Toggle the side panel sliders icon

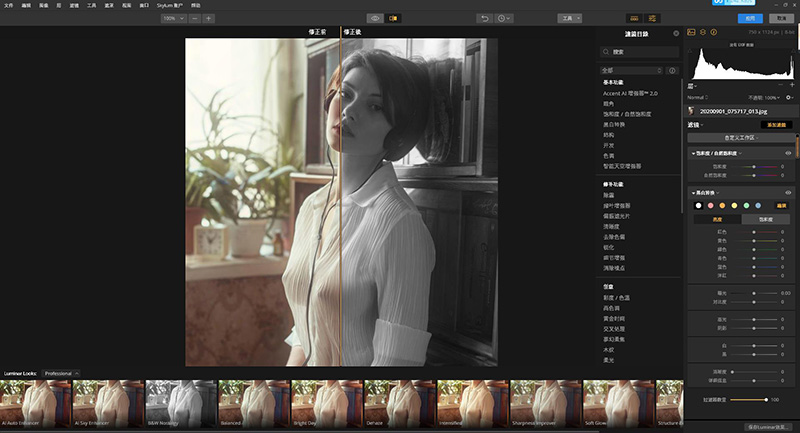pyautogui.click(x=652, y=18)
